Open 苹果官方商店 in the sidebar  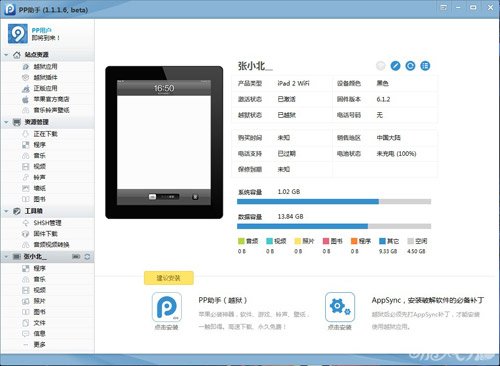(x=51, y=99)
